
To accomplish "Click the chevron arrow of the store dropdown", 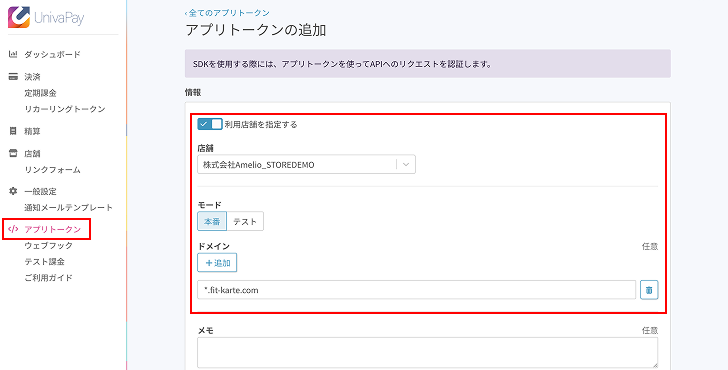I will 406,164.
